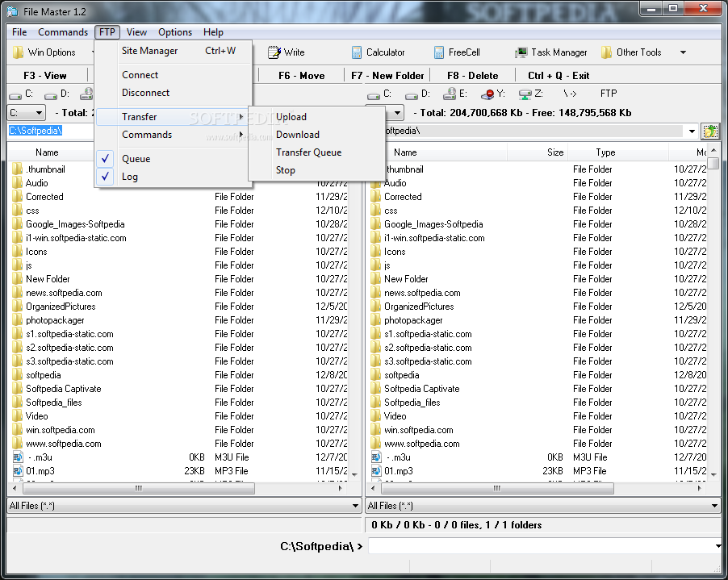Select the css folder icon in left panel

[18, 211]
